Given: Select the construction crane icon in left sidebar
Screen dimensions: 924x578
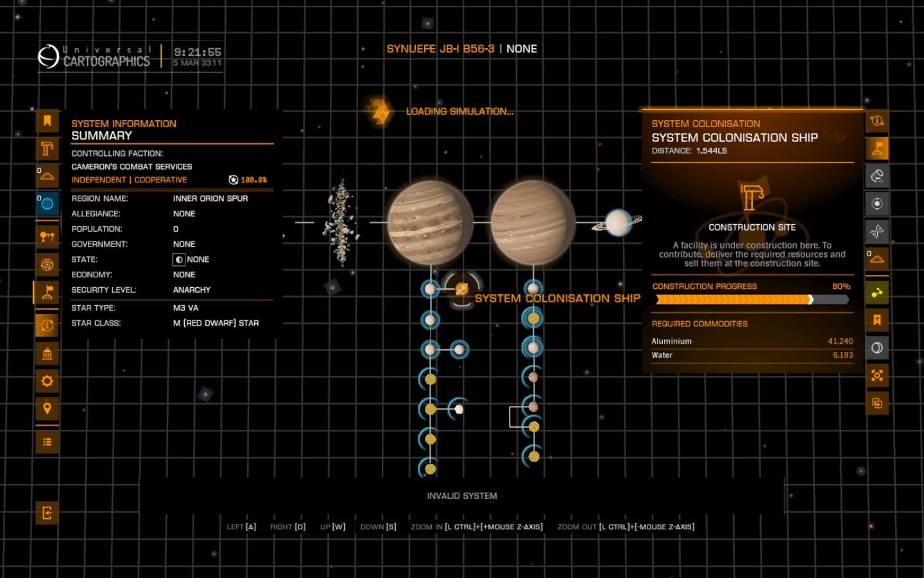Looking at the screenshot, I should 47,148.
